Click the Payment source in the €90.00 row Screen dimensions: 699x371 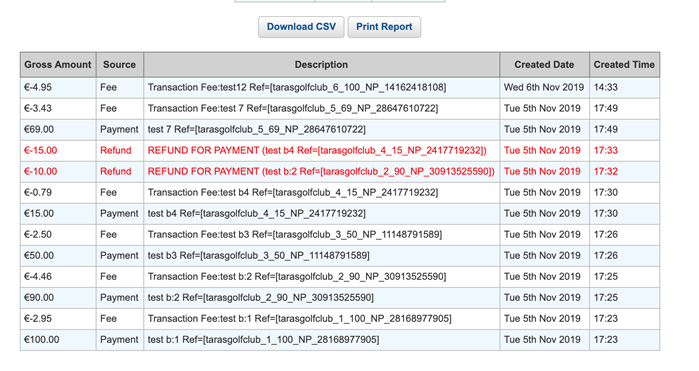tap(119, 297)
